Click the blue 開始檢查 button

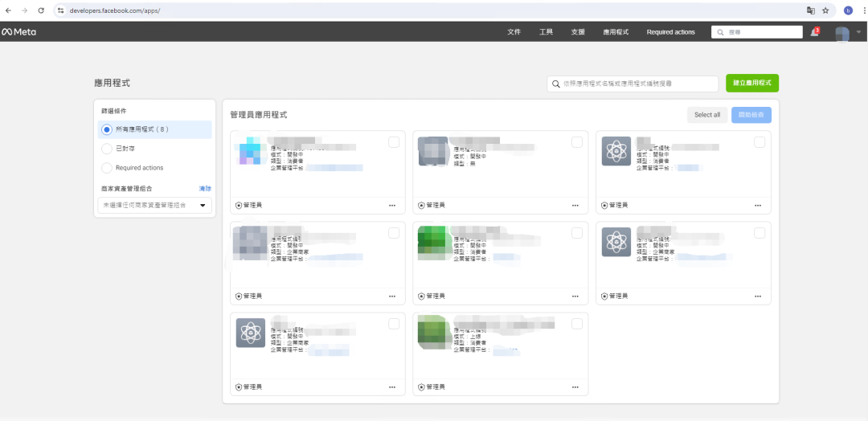tap(751, 115)
